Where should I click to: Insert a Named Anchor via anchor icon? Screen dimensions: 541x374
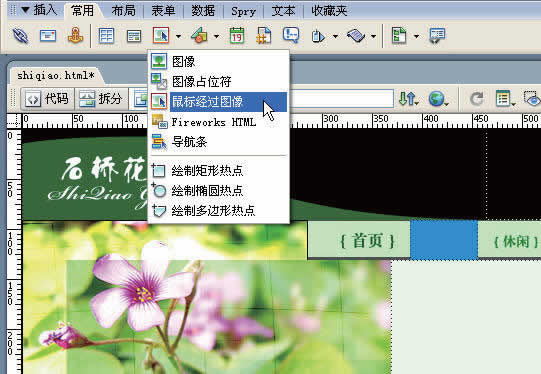pos(75,36)
